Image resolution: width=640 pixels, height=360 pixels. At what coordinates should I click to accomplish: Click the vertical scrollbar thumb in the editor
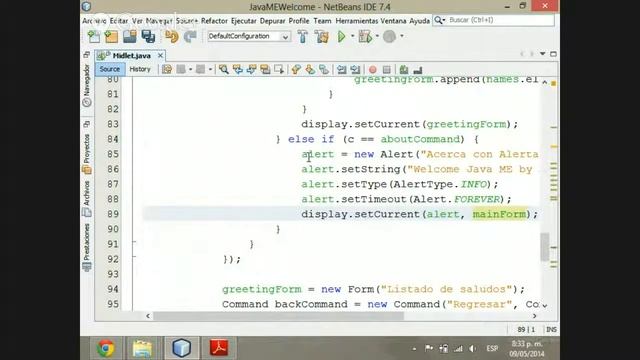click(x=544, y=247)
